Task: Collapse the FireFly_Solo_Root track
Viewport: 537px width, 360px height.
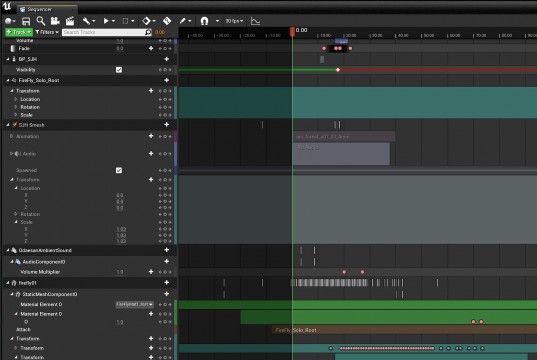Action: click(x=8, y=80)
